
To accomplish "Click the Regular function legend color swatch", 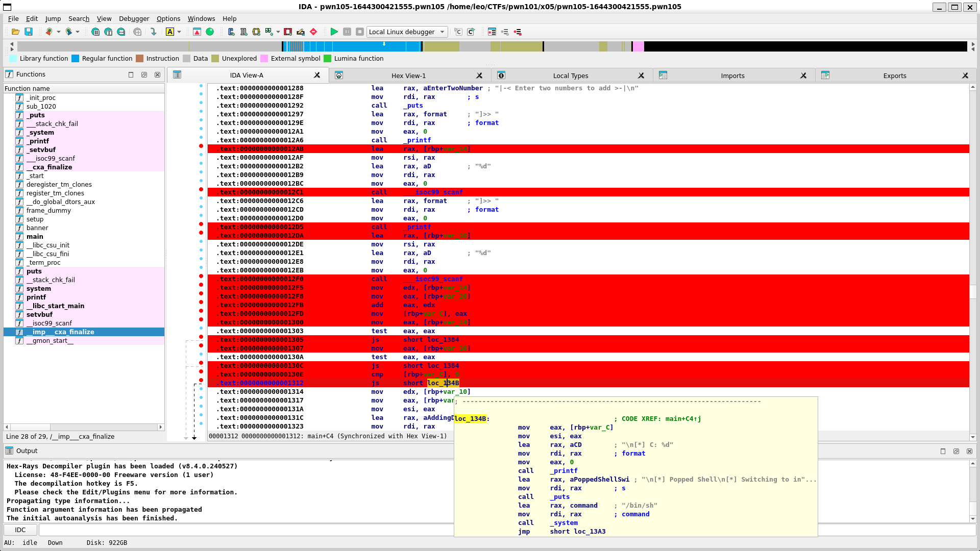I will pos(75,59).
